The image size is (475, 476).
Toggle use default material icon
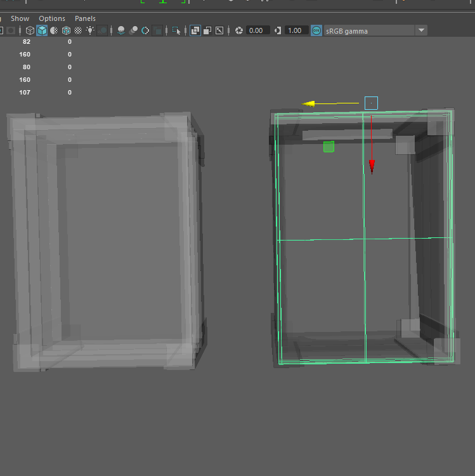coord(54,30)
